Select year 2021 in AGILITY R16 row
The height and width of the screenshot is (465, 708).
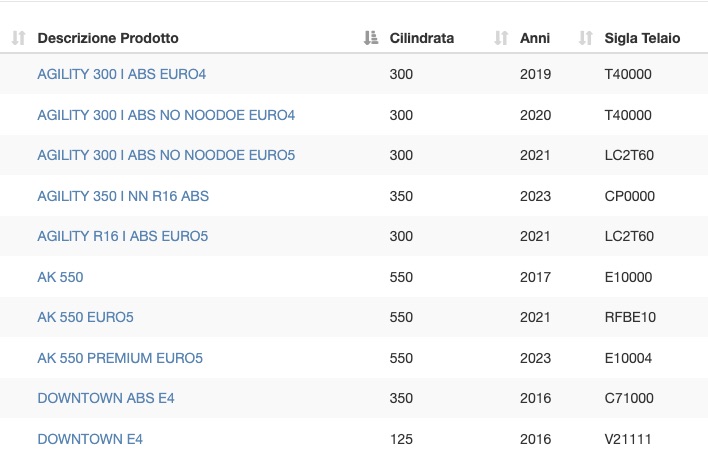coord(535,236)
